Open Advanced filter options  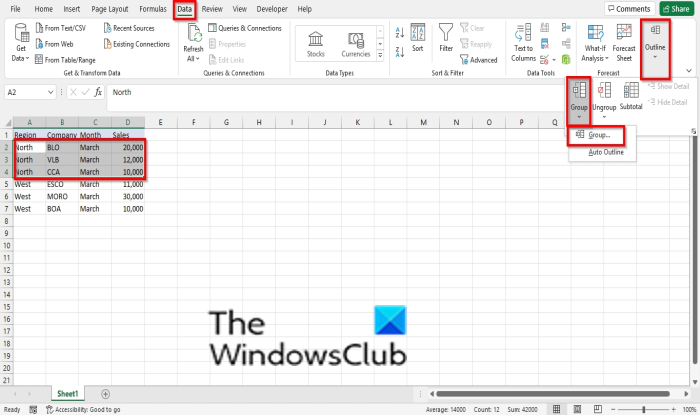click(479, 59)
